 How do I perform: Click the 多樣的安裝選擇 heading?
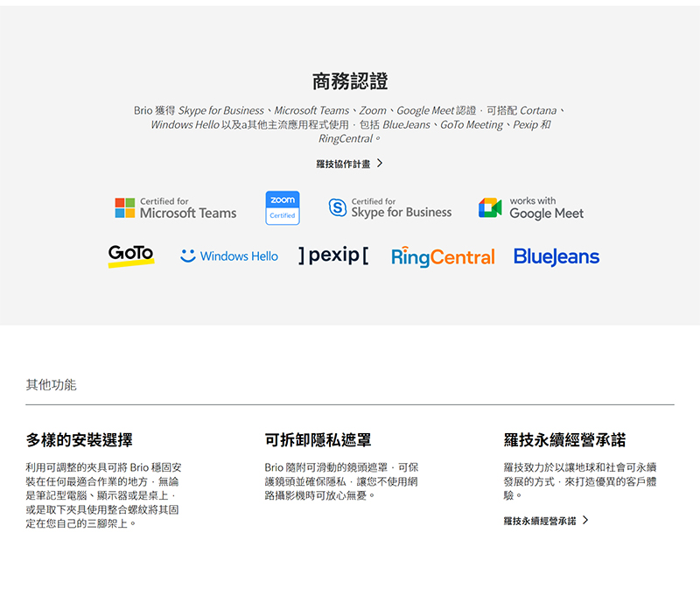click(x=79, y=440)
